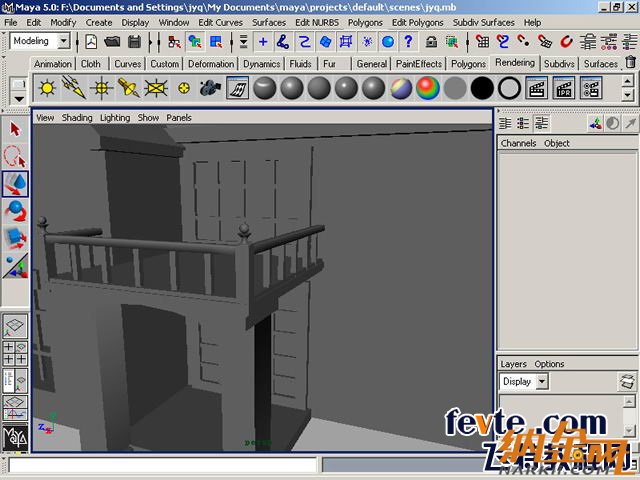Pick the Scale tool cube icon

click(x=15, y=238)
